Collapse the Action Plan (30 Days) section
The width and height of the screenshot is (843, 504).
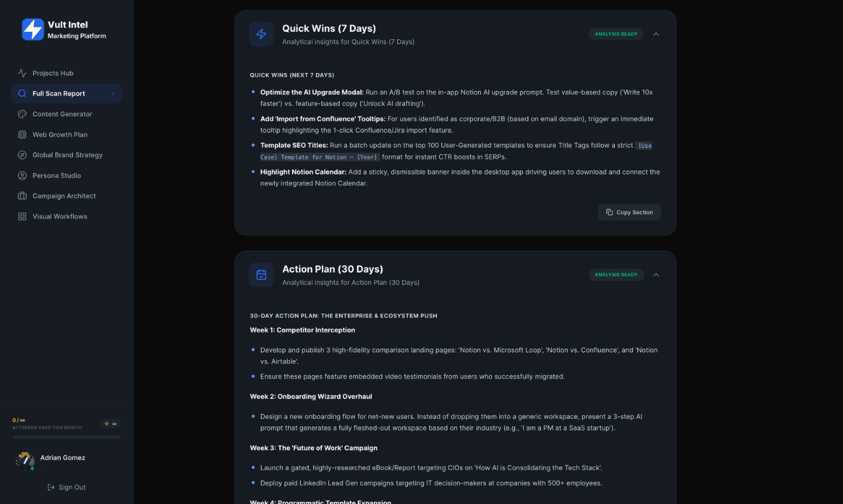click(656, 275)
